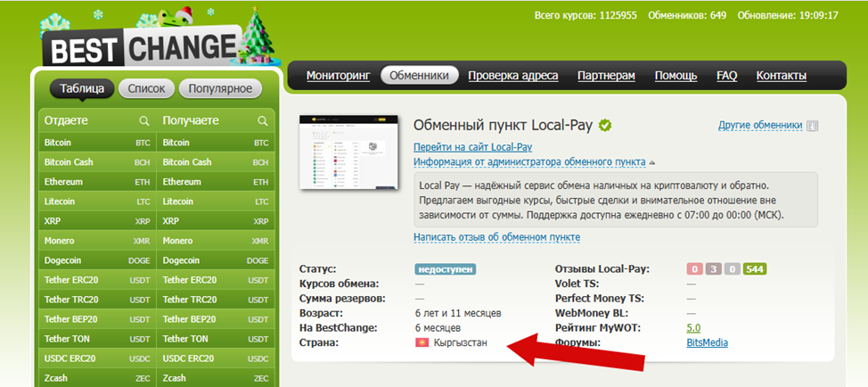Follow the Перейти на сайт Local-Pay link
The image size is (868, 387).
(x=472, y=147)
